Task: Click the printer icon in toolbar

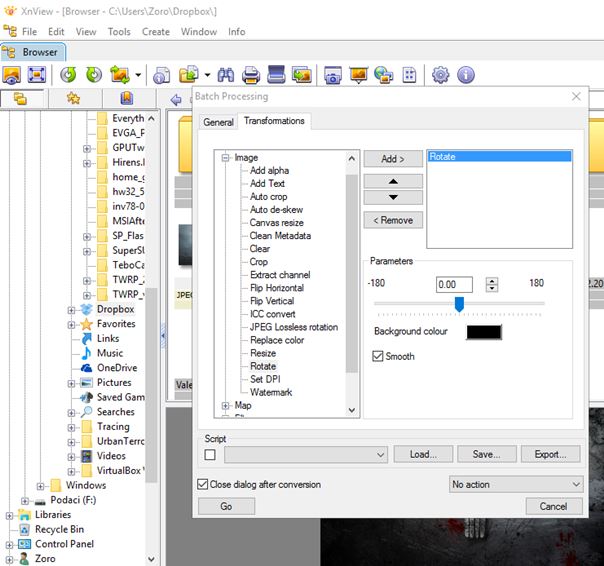Action: 251,75
